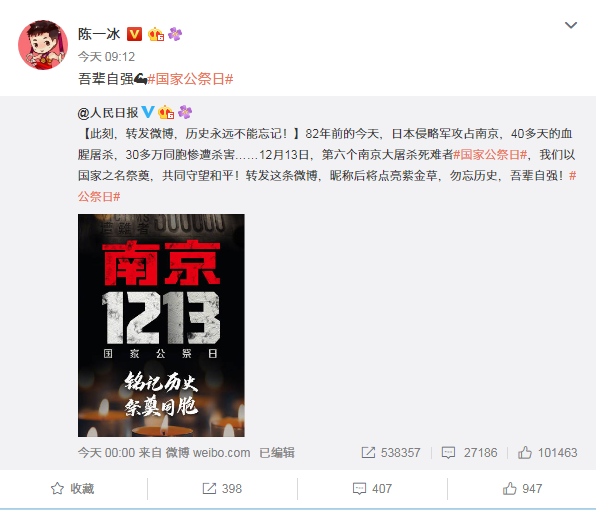The width and height of the screenshot is (596, 510).
Task: Like the original post with 101463 likes
Action: coord(548,453)
